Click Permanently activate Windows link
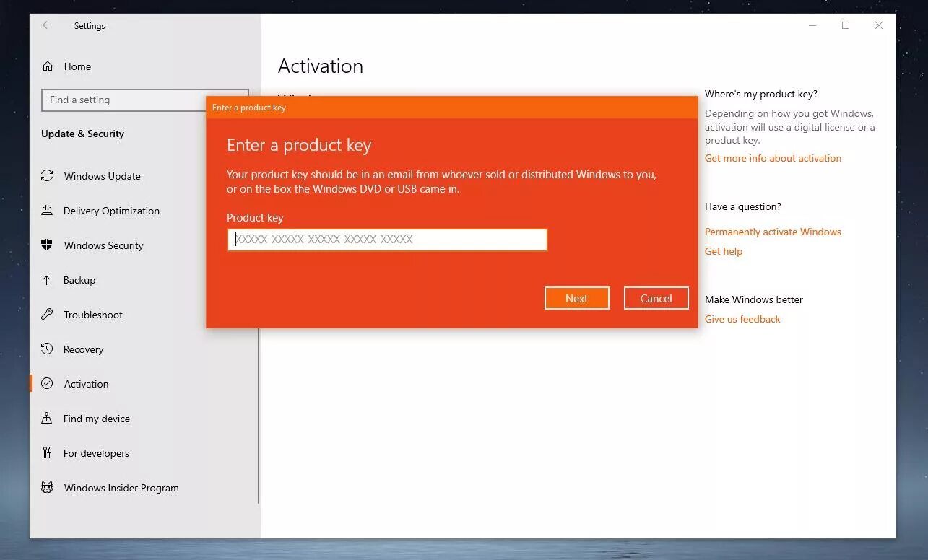The height and width of the screenshot is (560, 928). 773,232
